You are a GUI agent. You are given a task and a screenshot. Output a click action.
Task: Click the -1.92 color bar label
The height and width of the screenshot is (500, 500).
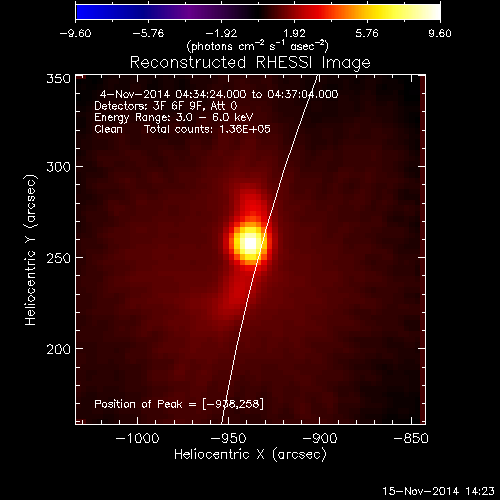pyautogui.click(x=221, y=33)
